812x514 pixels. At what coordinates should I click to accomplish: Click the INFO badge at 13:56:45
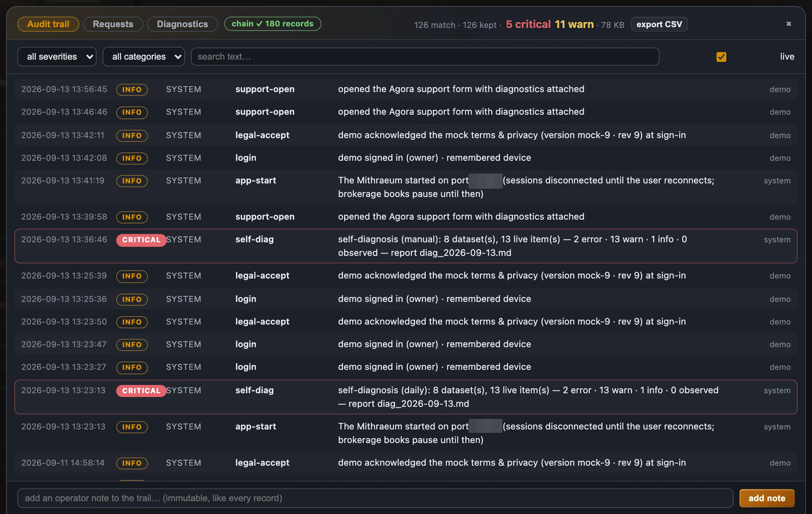[132, 90]
